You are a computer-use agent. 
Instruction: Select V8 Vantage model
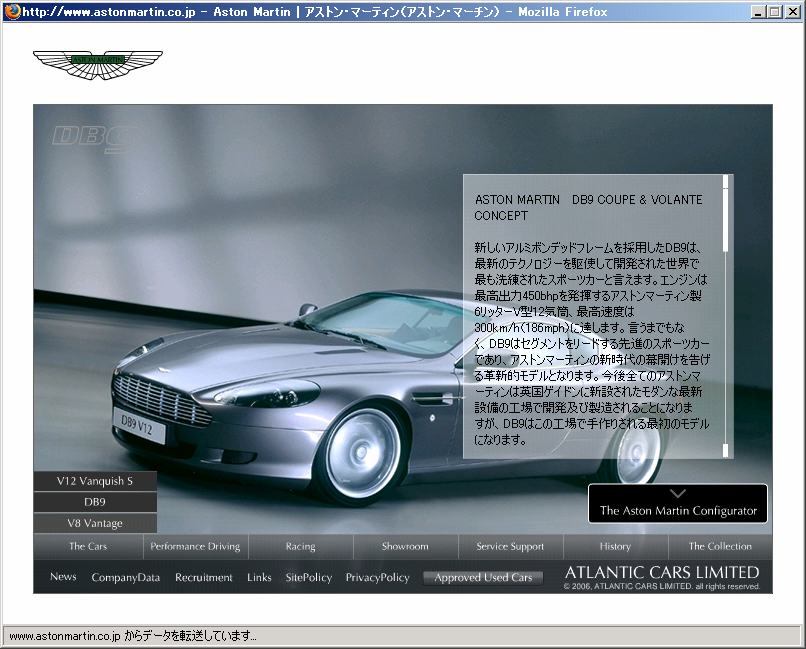[95, 523]
